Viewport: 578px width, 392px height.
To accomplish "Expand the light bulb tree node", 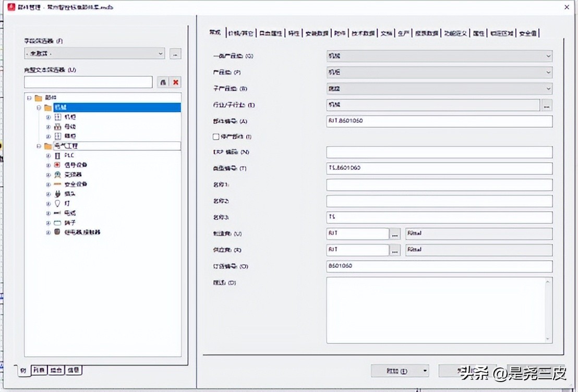I will tap(49, 203).
